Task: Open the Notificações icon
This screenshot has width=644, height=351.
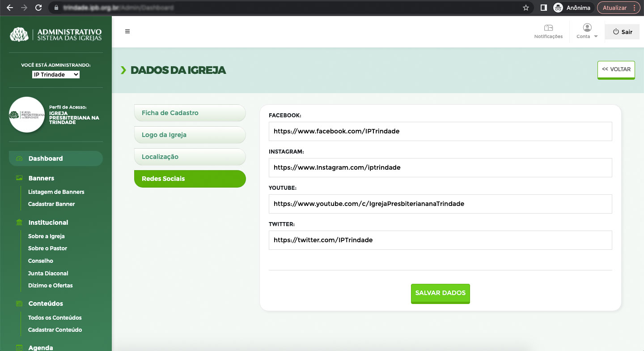Action: coord(548,28)
